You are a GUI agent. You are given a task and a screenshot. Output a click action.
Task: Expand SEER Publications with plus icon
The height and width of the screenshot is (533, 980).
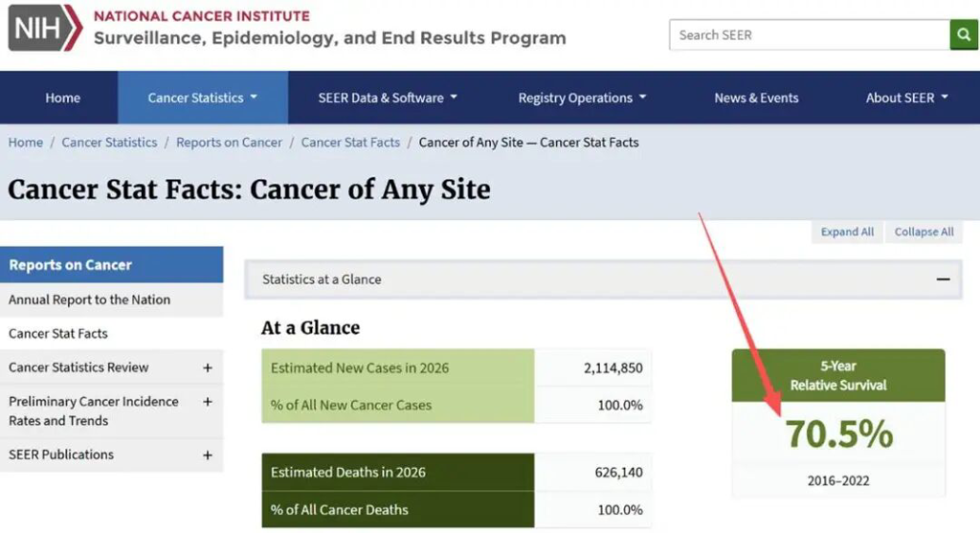[208, 455]
